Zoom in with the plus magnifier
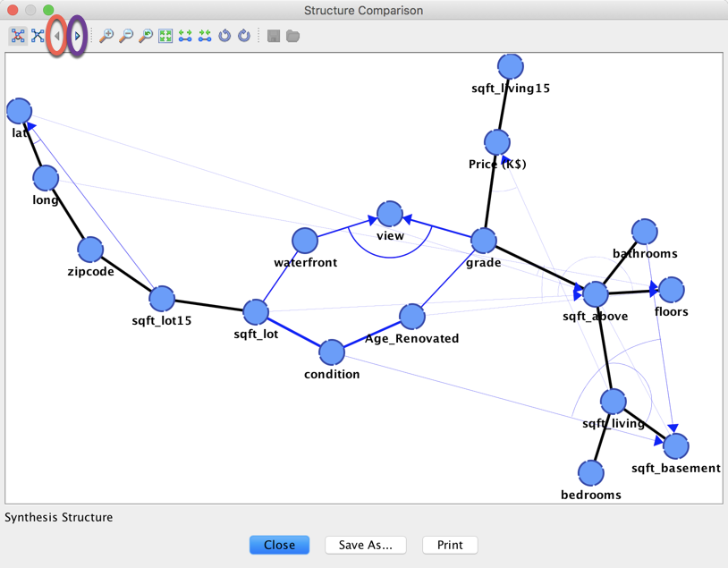 click(106, 36)
